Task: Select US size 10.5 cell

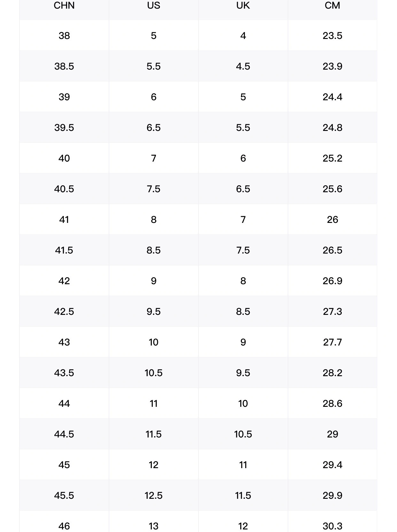Action: (153, 373)
